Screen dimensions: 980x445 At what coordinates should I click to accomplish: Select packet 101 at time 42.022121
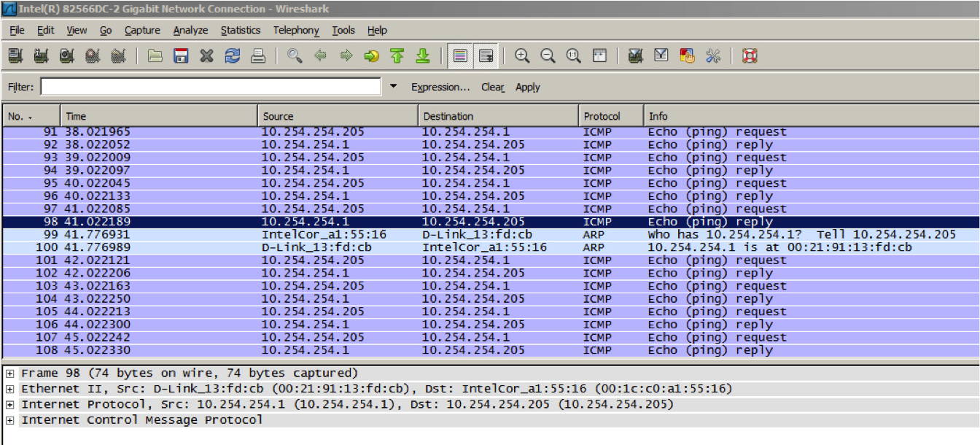[490, 260]
